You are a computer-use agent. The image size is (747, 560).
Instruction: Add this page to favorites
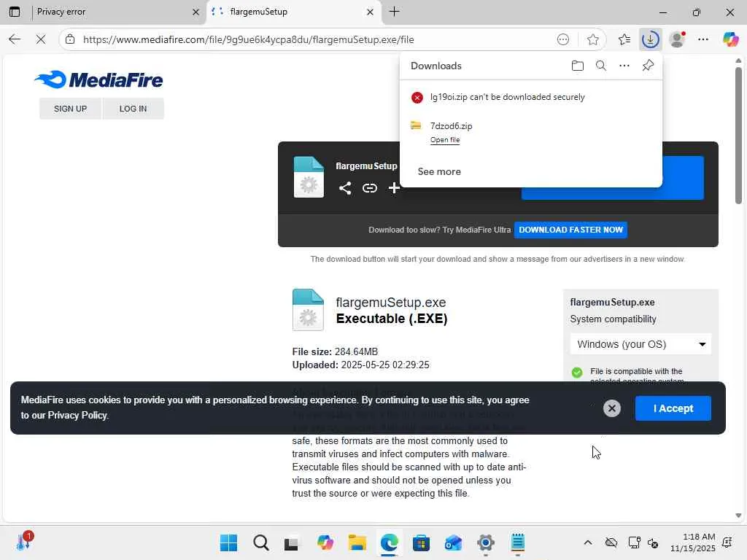click(592, 39)
